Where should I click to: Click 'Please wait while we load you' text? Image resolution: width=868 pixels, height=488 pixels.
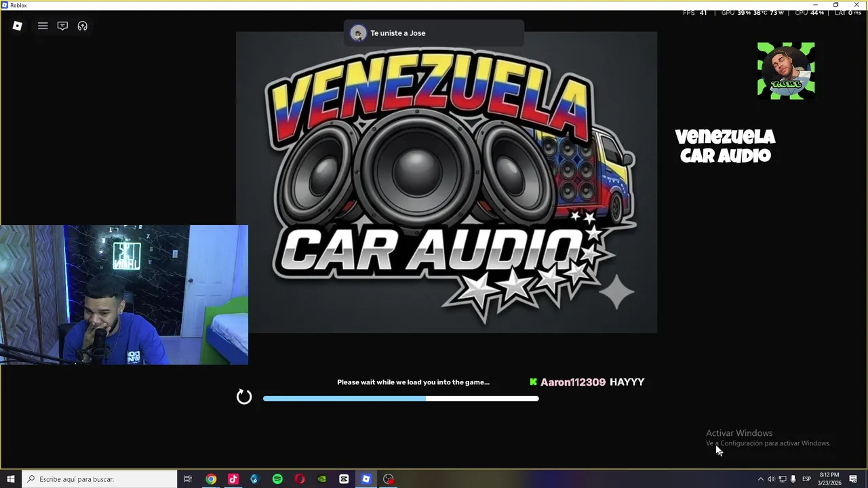pos(413,382)
